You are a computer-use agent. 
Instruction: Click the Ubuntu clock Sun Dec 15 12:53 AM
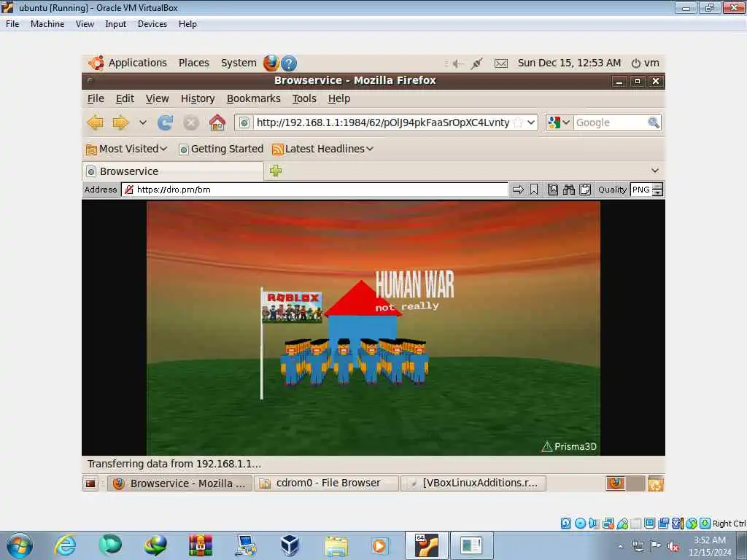[x=569, y=63]
